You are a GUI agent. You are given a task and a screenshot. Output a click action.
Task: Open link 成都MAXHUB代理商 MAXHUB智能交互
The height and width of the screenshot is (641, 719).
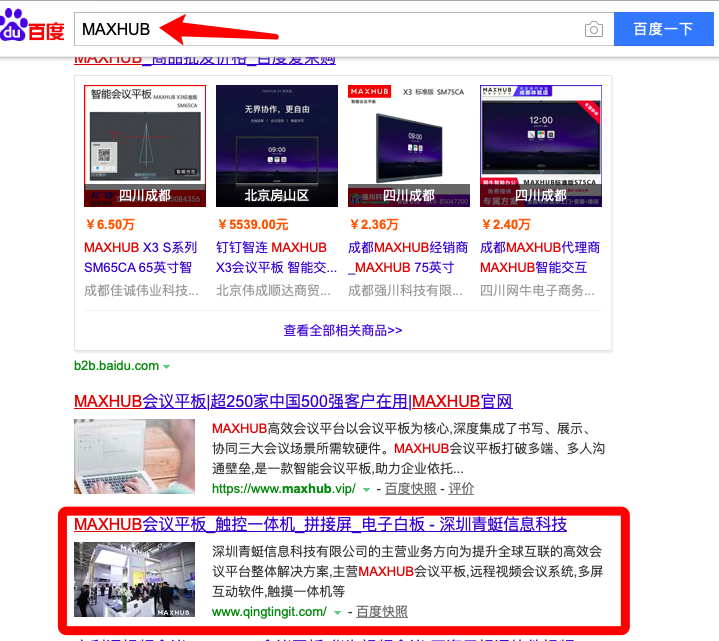[540, 257]
